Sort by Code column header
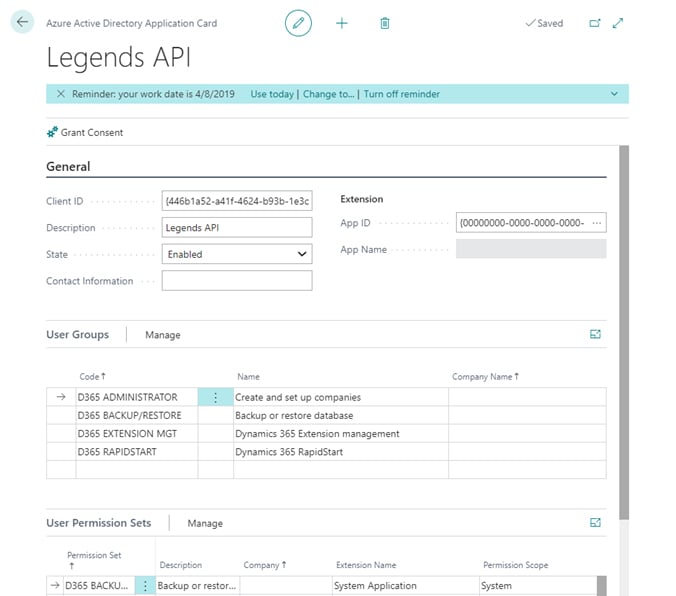The image size is (676, 596). 92,376
